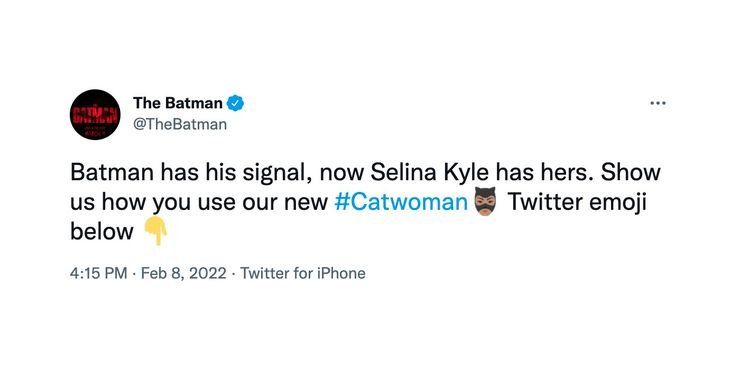Open the @TheBatman handle
The image size is (740, 370).
tap(180, 125)
